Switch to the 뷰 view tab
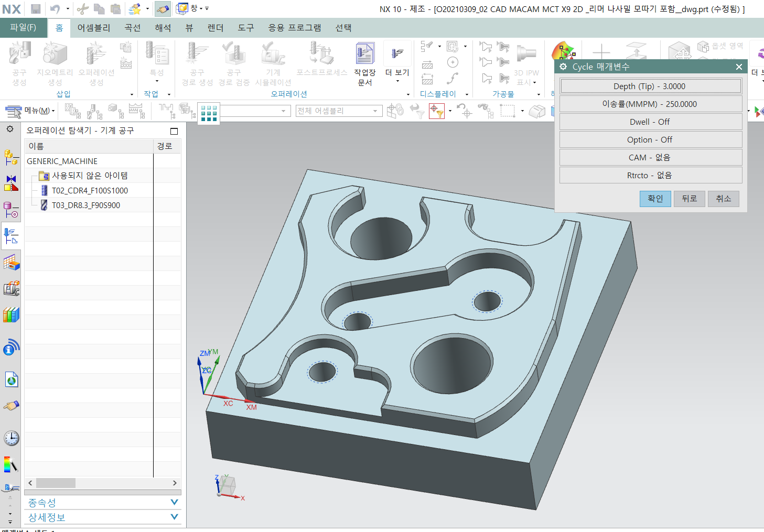This screenshot has height=532, width=764. tap(189, 28)
